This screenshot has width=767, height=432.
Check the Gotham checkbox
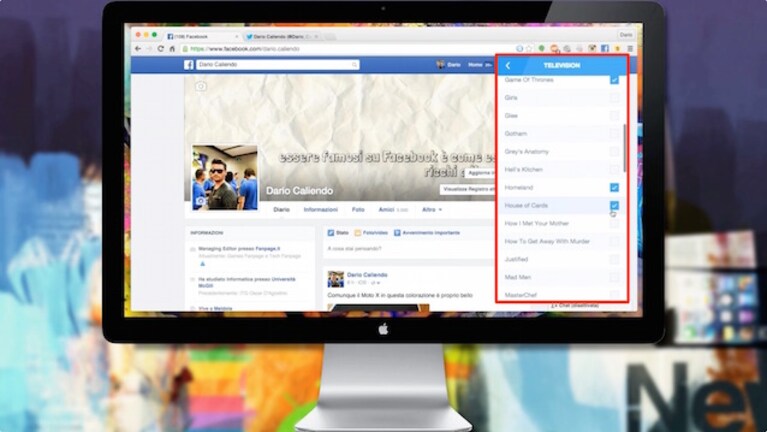[614, 134]
